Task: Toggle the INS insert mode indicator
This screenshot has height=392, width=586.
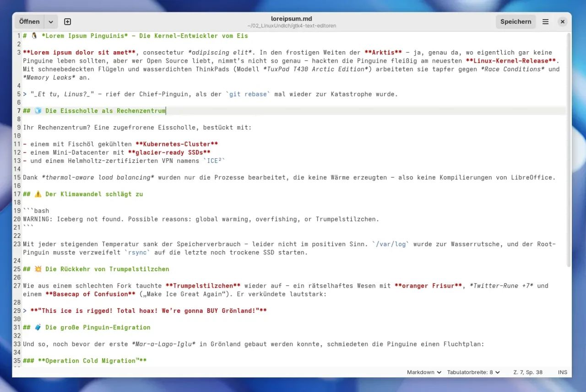Action: pyautogui.click(x=562, y=372)
